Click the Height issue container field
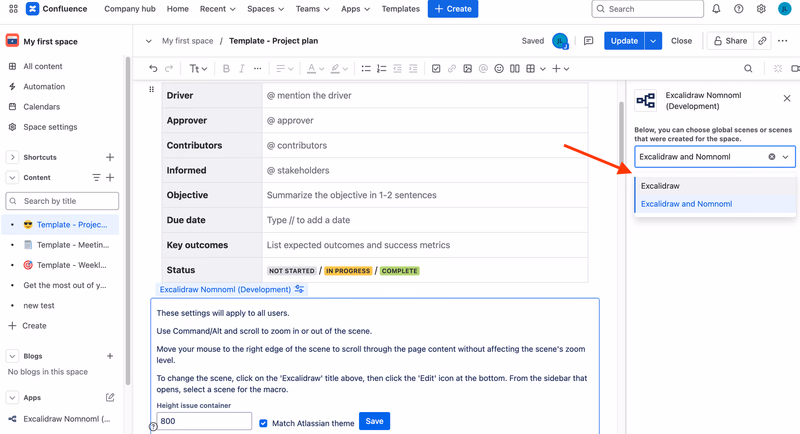 (204, 421)
